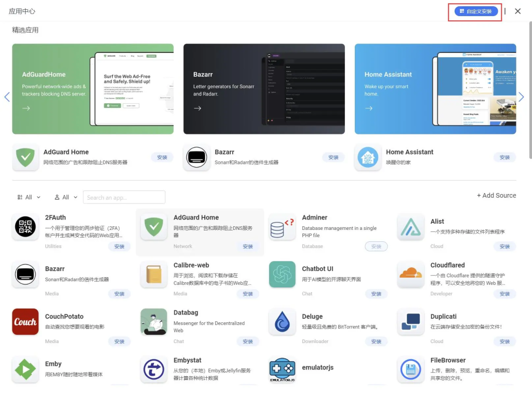The image size is (532, 397).
Task: Click the Bazarr icon in the app grid
Action: click(x=25, y=275)
